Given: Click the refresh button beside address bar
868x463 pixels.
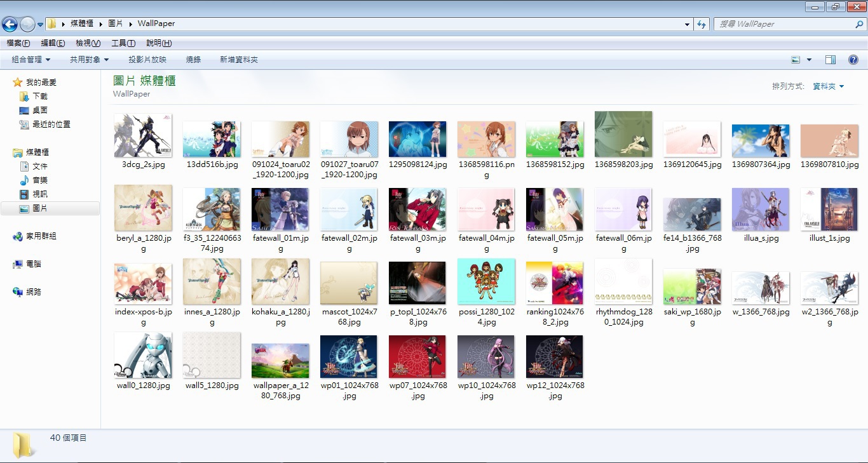Looking at the screenshot, I should click(x=702, y=24).
